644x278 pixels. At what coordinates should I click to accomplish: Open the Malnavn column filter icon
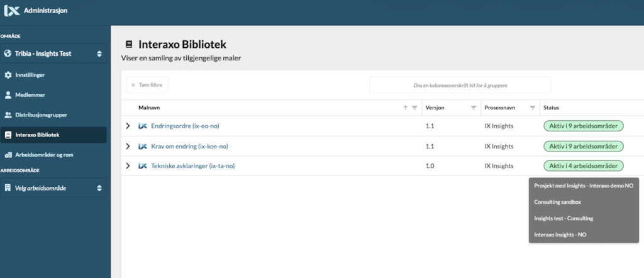(x=414, y=108)
